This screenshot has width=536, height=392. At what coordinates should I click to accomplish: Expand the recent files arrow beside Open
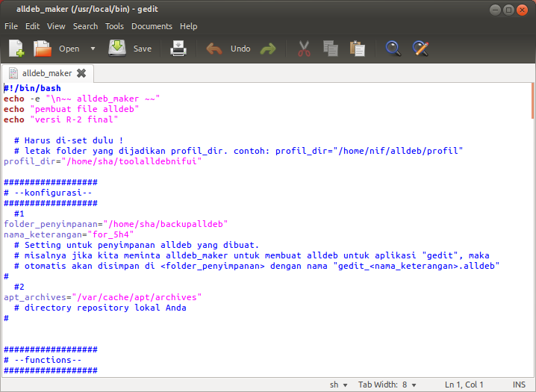pos(93,49)
